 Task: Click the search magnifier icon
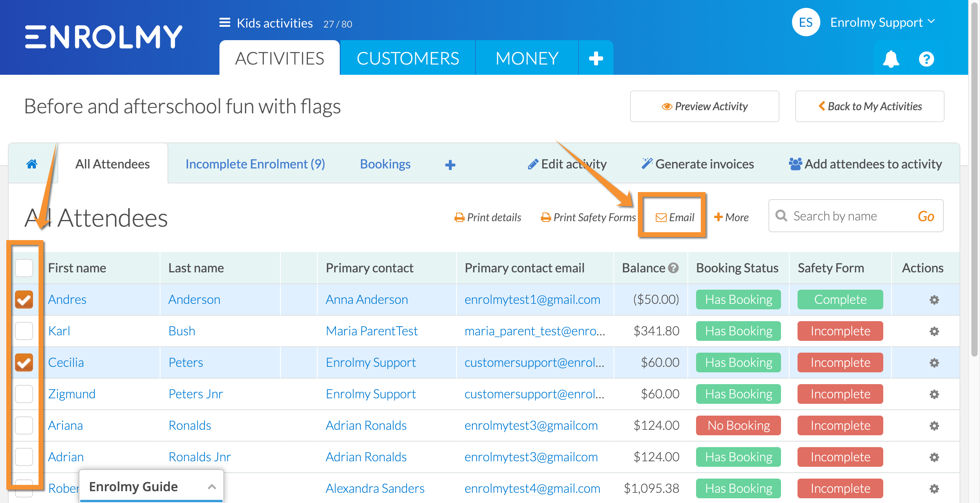tap(781, 216)
